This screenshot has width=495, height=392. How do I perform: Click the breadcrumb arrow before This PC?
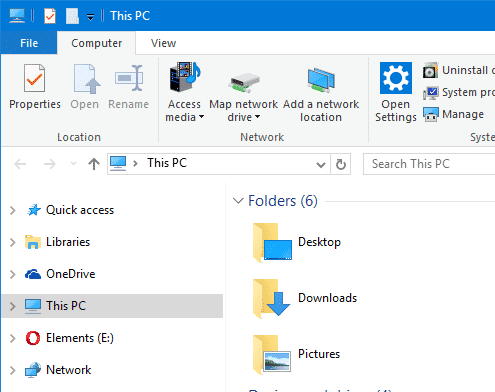[x=135, y=163]
